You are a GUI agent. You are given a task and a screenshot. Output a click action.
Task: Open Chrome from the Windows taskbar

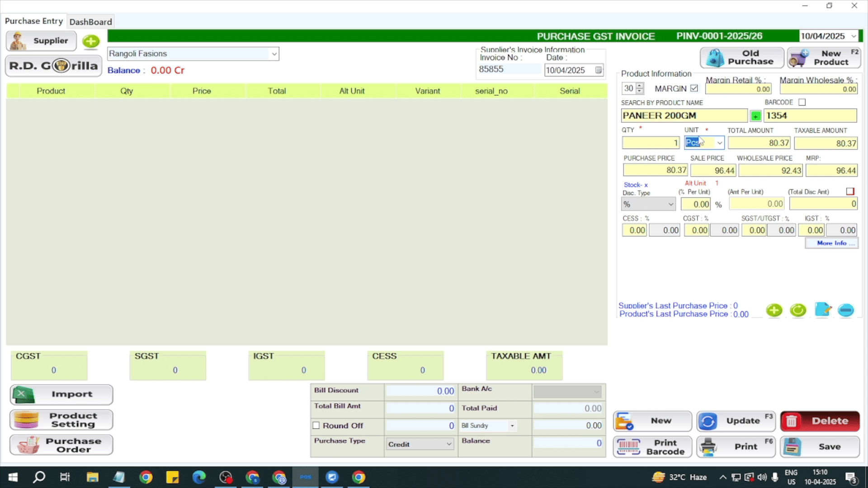[146, 477]
